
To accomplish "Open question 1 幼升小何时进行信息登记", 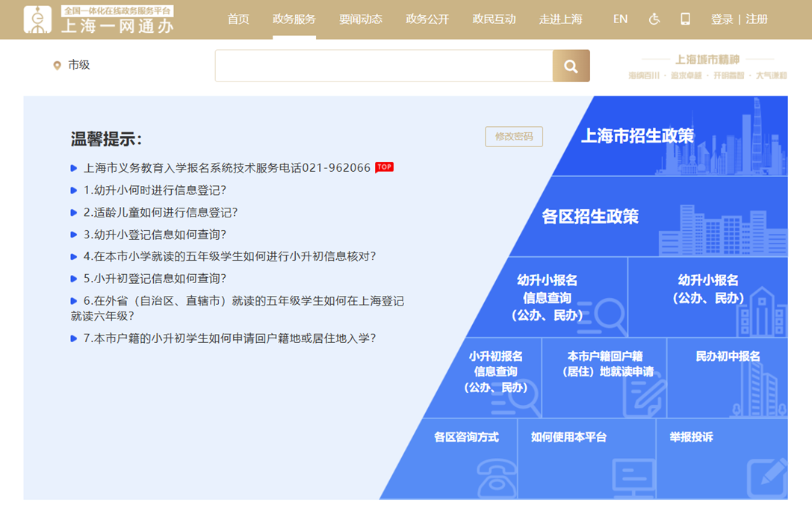I will coord(155,190).
